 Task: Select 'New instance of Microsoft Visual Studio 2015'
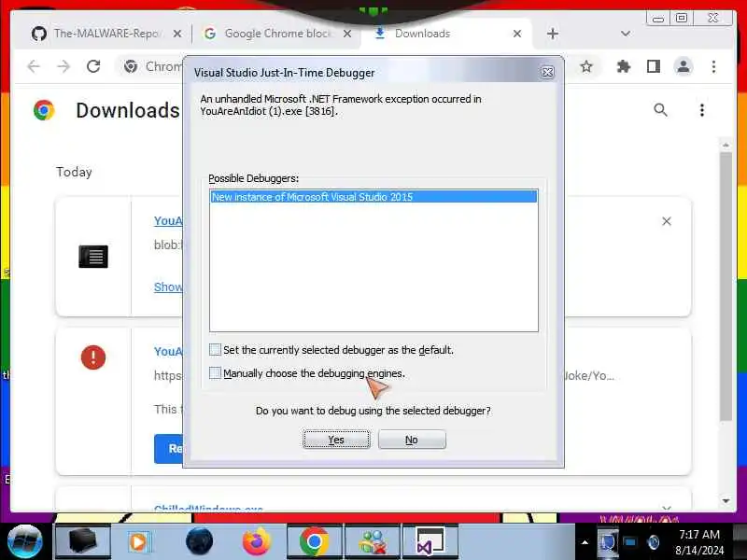[374, 197]
